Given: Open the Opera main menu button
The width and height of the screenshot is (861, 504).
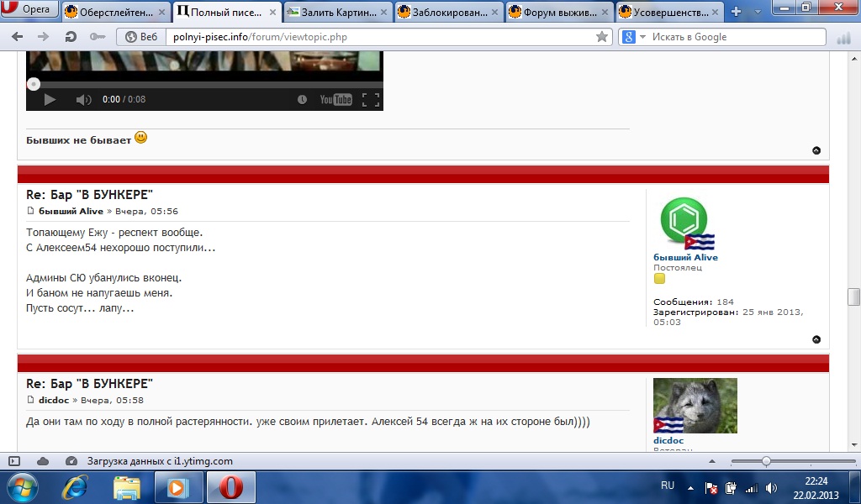Looking at the screenshot, I should (29, 8).
